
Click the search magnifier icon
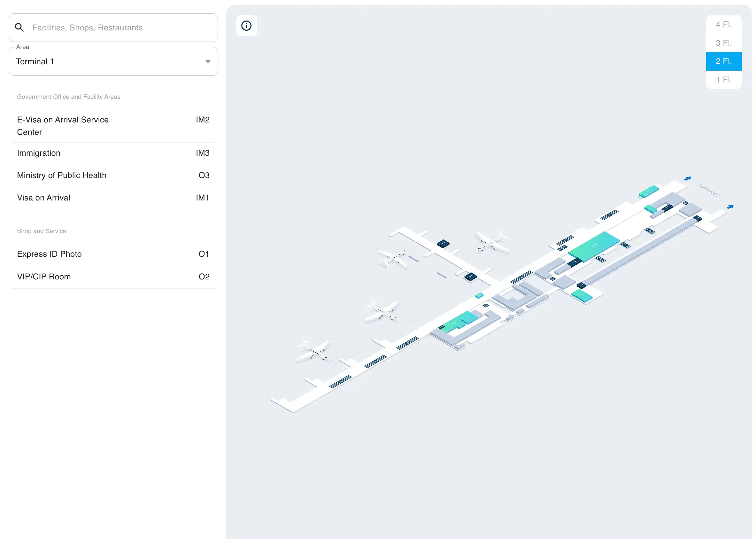point(19,27)
